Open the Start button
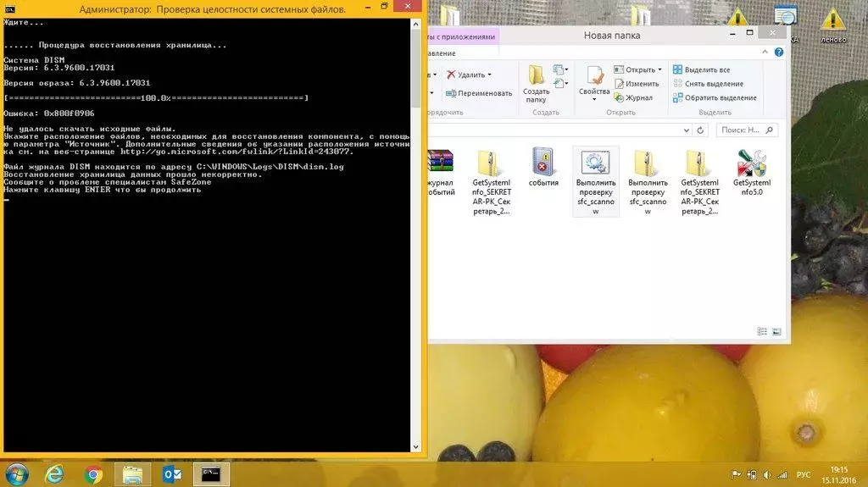 17,475
